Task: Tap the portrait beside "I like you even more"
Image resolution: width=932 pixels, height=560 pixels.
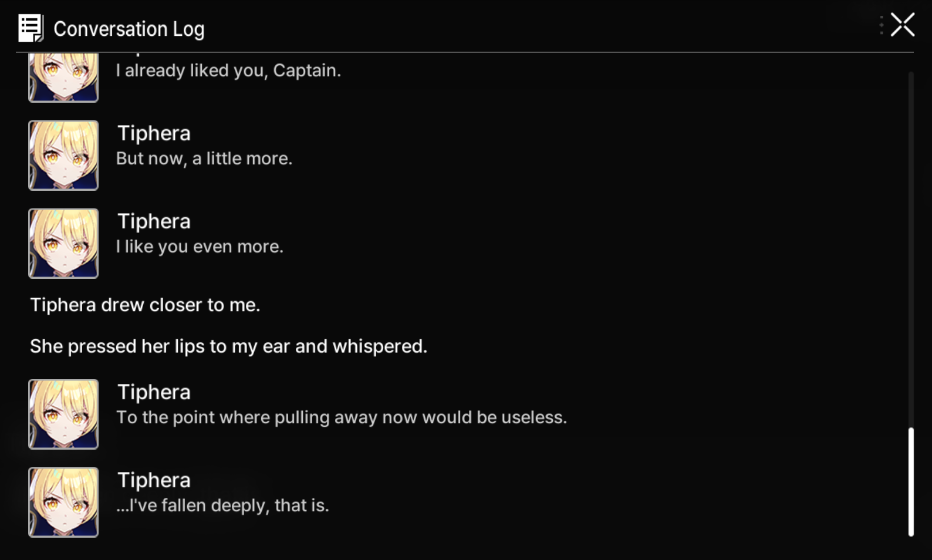Action: [63, 244]
